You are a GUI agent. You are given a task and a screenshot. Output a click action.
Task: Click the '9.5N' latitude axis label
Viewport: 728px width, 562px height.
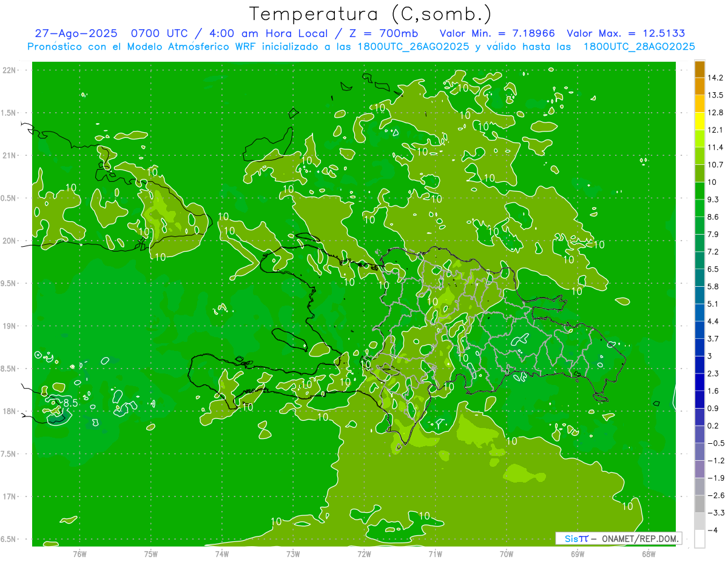point(9,284)
